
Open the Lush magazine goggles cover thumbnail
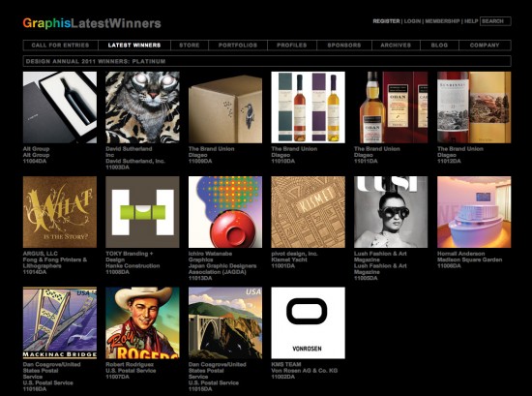(x=391, y=212)
